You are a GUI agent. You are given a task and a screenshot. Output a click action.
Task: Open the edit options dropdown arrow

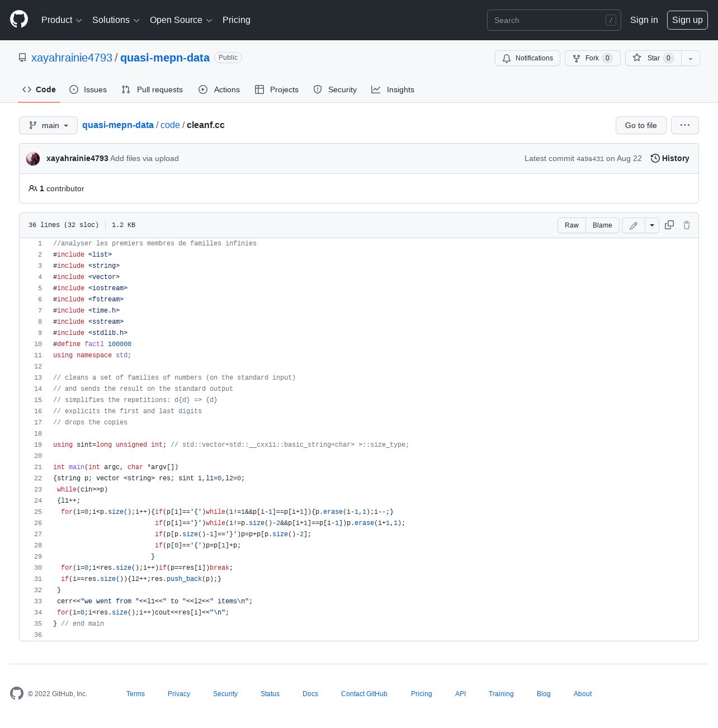click(652, 225)
